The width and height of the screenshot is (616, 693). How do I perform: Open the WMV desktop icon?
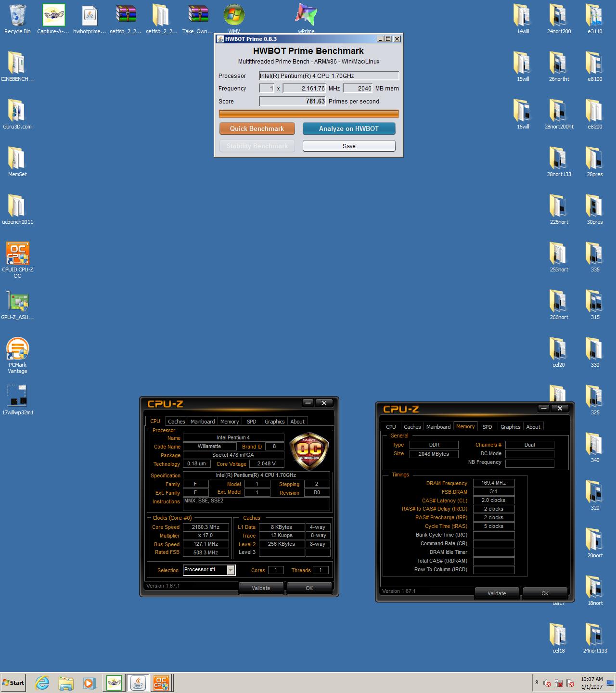(x=234, y=19)
